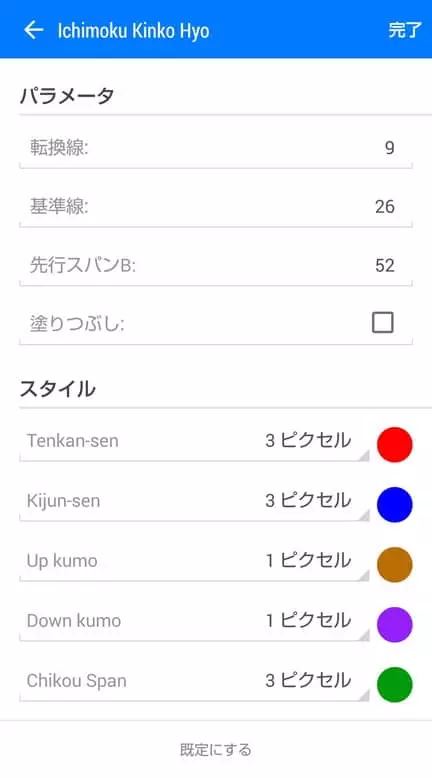This screenshot has height=778, width=432.
Task: Open Tenkan-sen line width dropdown
Action: coord(194,442)
